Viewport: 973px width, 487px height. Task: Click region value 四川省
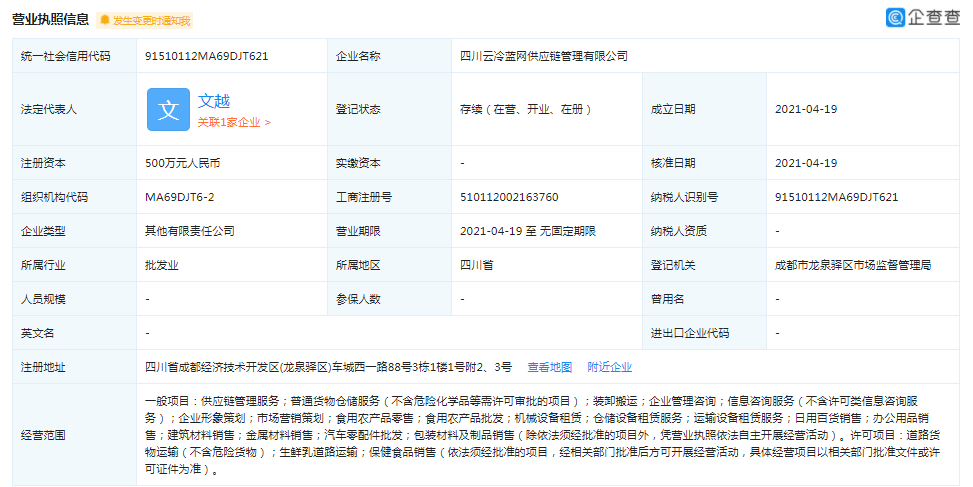tap(477, 265)
